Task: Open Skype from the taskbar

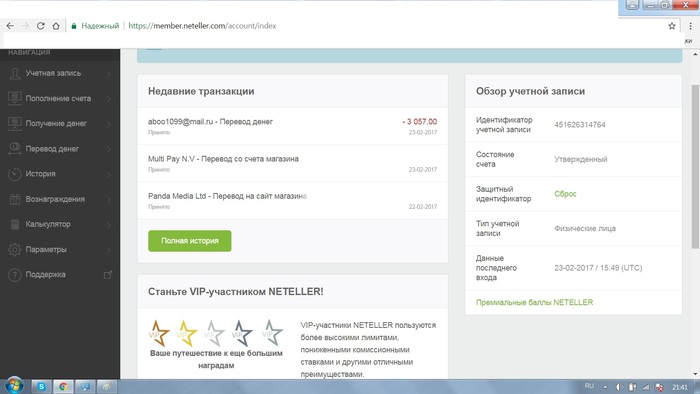Action: tap(42, 386)
